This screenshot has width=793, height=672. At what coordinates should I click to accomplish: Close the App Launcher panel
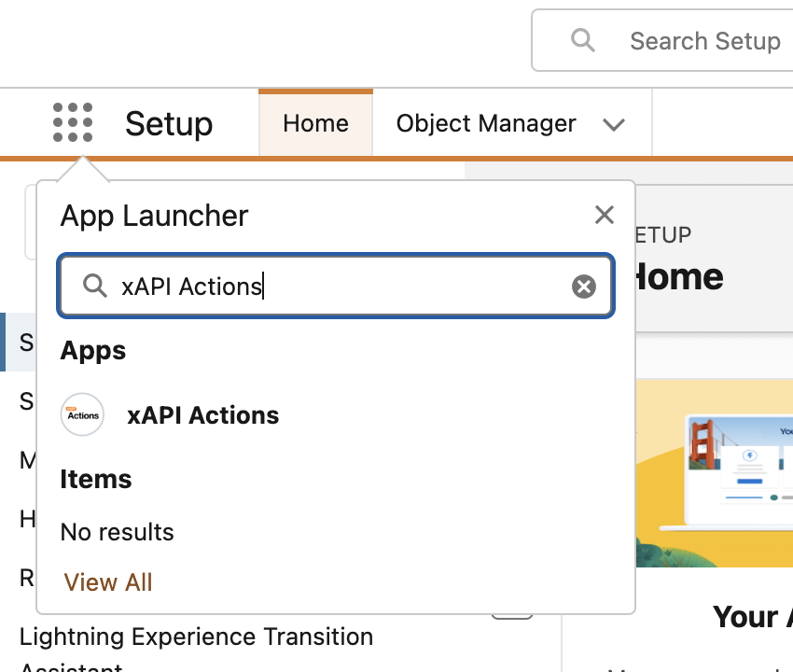click(x=605, y=216)
